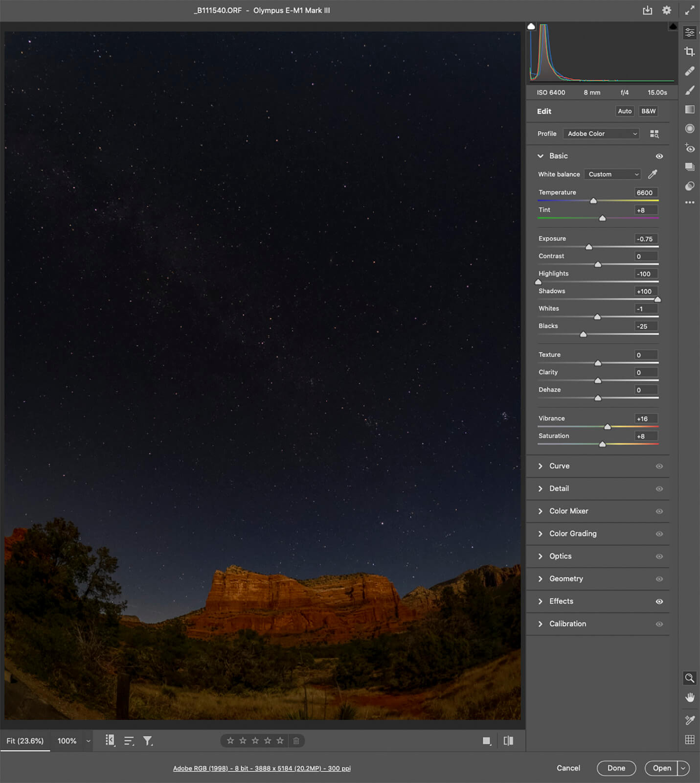
Task: Expand the Curve panel
Action: [559, 466]
